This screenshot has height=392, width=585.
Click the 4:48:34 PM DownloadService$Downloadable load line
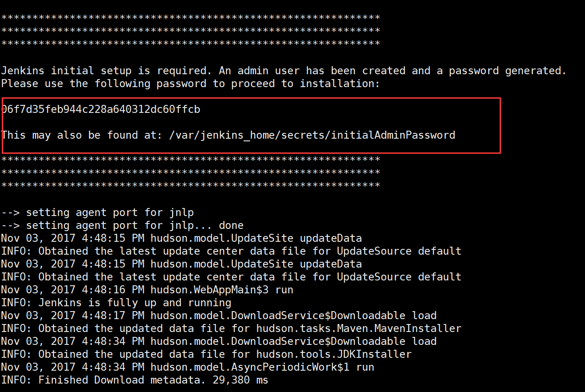pyautogui.click(x=219, y=341)
